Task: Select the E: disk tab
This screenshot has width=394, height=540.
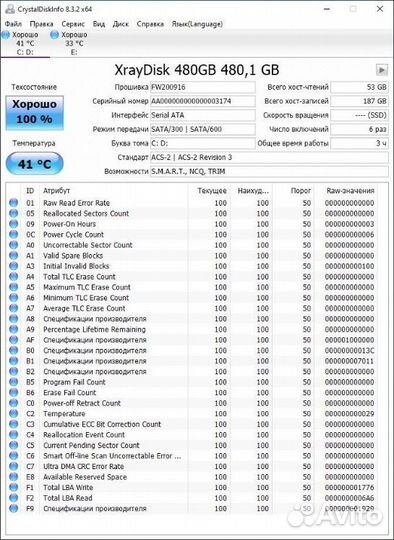Action: pyautogui.click(x=74, y=43)
